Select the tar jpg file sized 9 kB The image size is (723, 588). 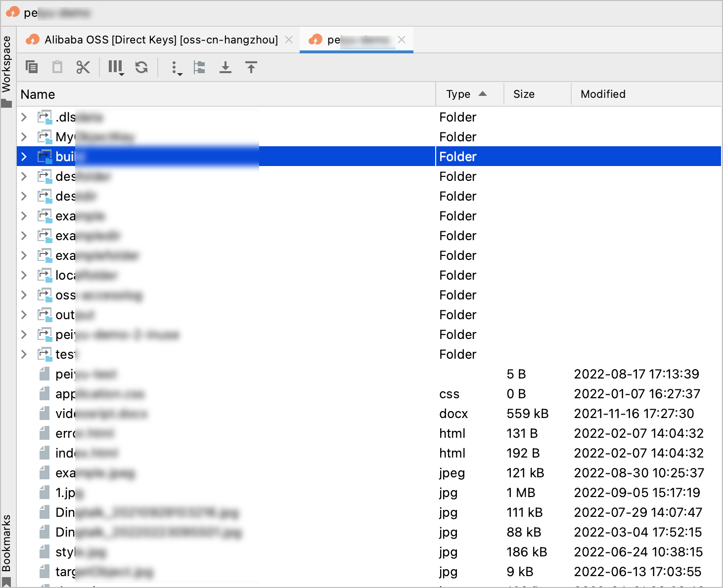click(369, 572)
